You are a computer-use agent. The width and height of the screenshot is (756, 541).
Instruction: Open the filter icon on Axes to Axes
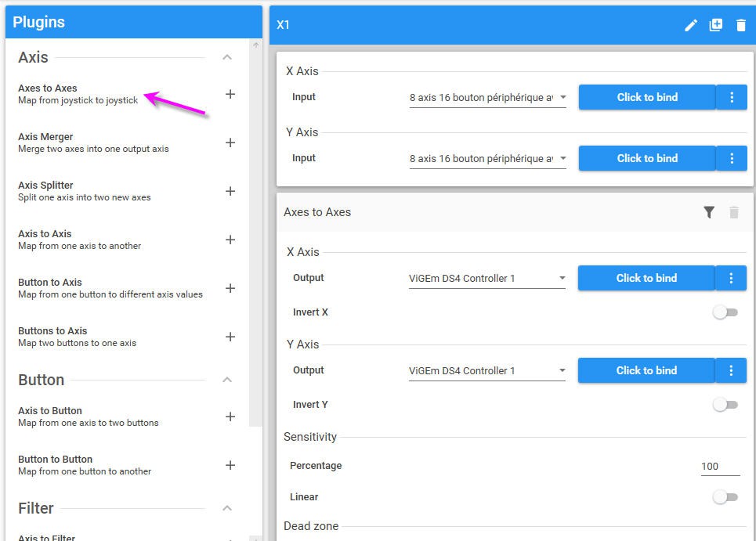click(708, 212)
